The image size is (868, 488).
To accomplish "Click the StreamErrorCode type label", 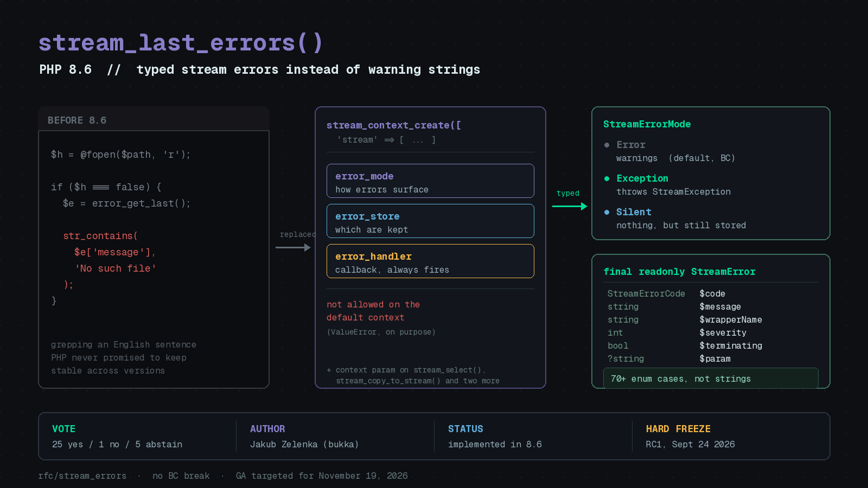I will pos(646,293).
